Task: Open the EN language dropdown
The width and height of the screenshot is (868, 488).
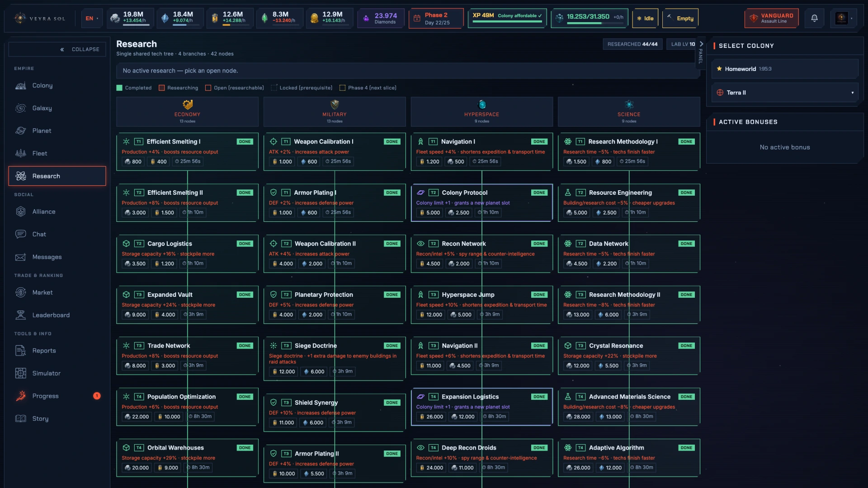Action: 92,19
